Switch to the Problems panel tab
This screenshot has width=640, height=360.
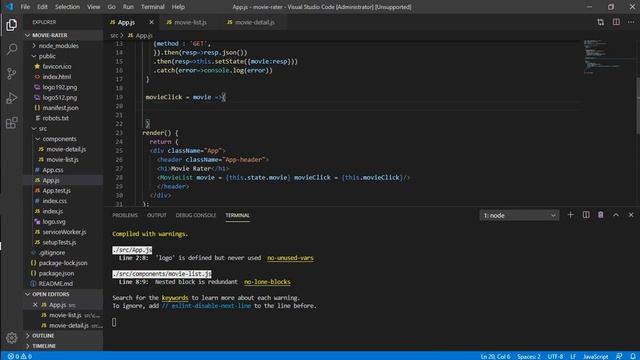(x=125, y=215)
